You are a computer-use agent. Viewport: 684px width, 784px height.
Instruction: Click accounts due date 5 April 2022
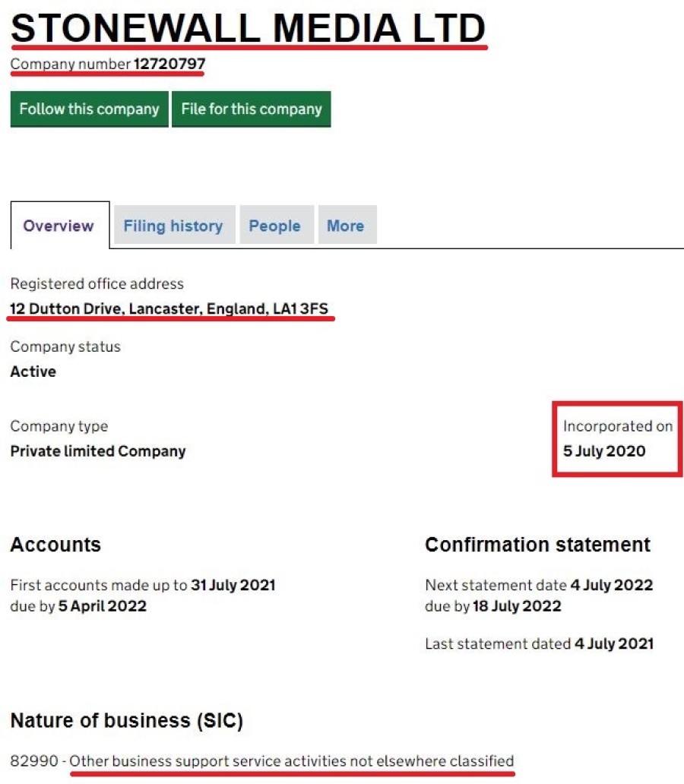click(x=103, y=606)
